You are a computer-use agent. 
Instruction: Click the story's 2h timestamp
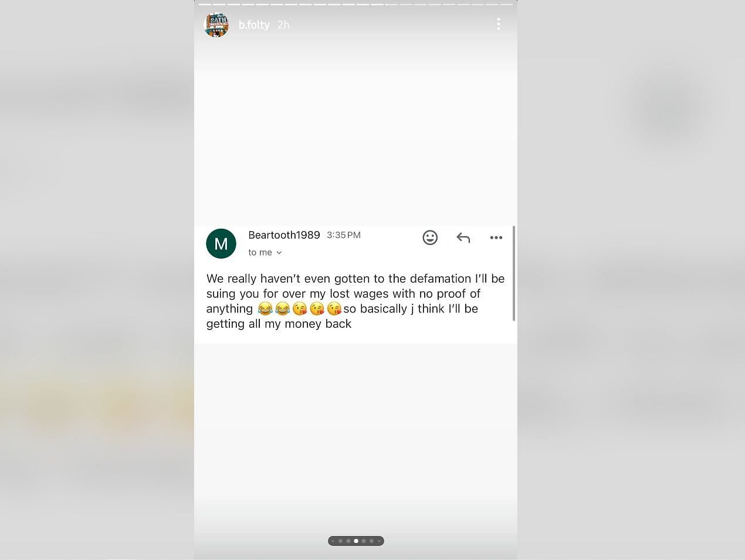coord(283,25)
